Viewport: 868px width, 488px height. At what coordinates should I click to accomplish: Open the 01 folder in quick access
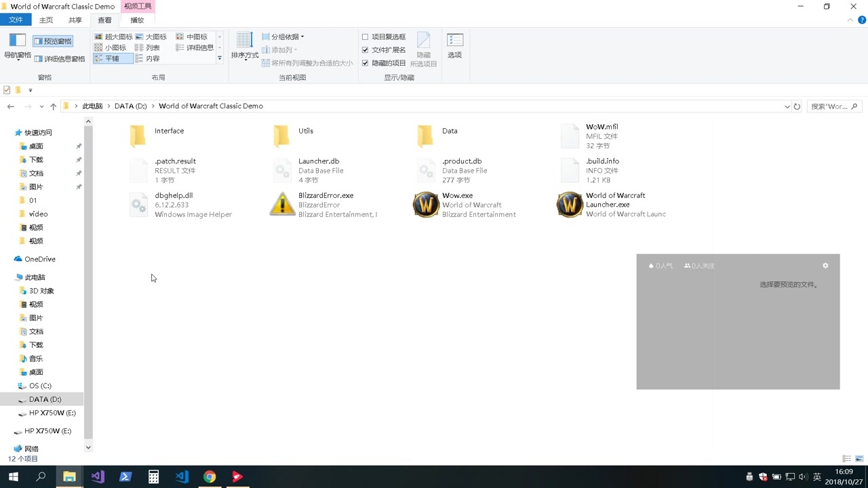tap(33, 201)
